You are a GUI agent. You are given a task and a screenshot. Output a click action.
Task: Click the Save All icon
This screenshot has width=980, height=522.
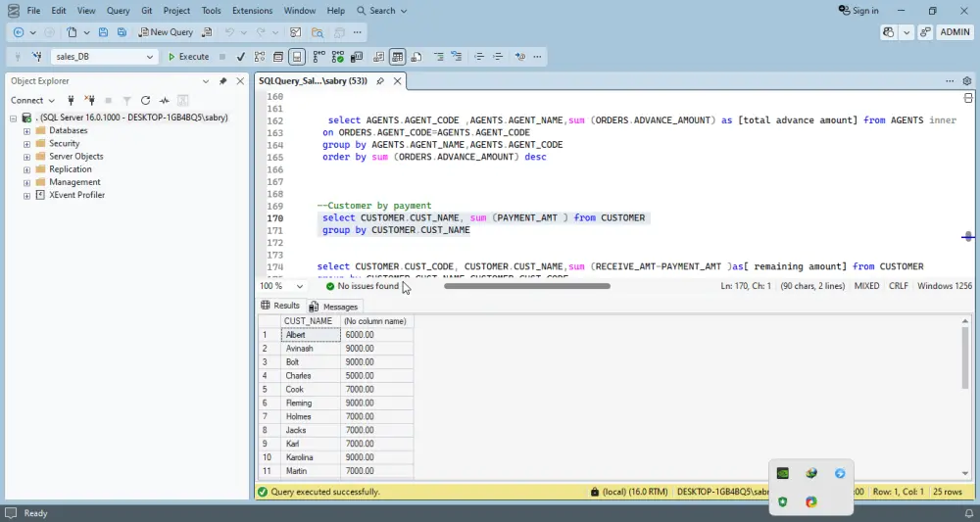coord(122,32)
